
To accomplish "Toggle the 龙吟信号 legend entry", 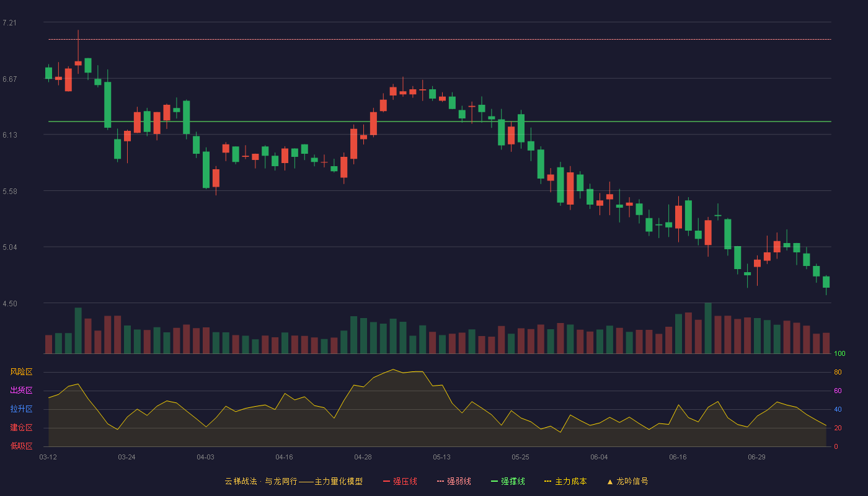I will 627,481.
